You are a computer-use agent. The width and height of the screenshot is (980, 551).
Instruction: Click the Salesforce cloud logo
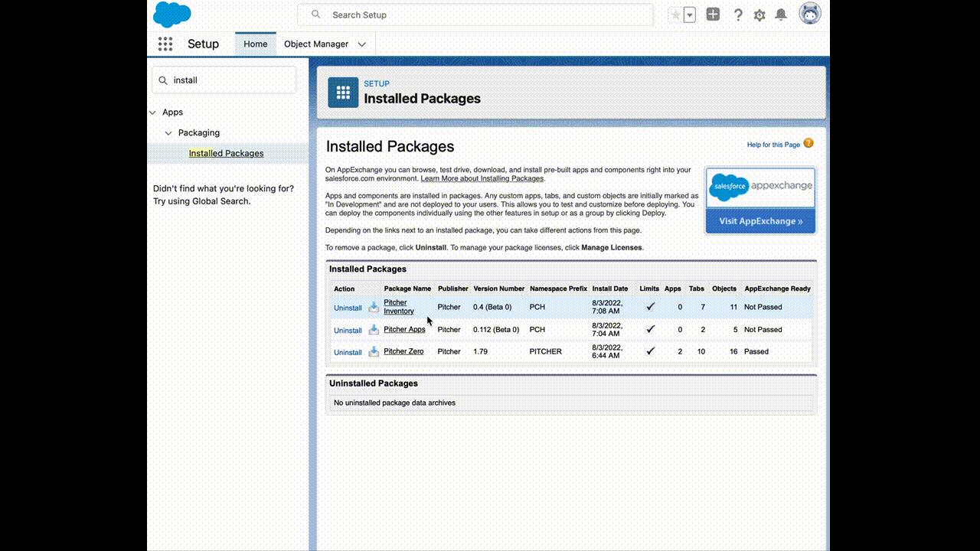(x=172, y=15)
